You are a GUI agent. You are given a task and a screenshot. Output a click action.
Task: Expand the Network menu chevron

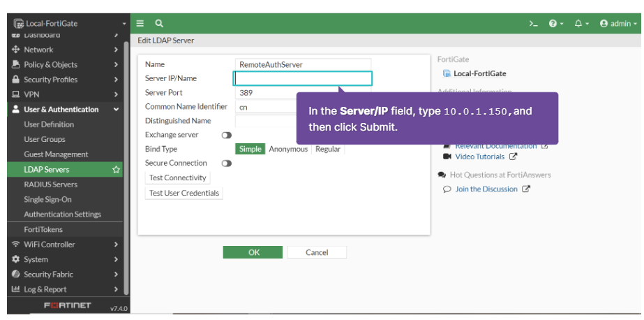[x=117, y=50]
